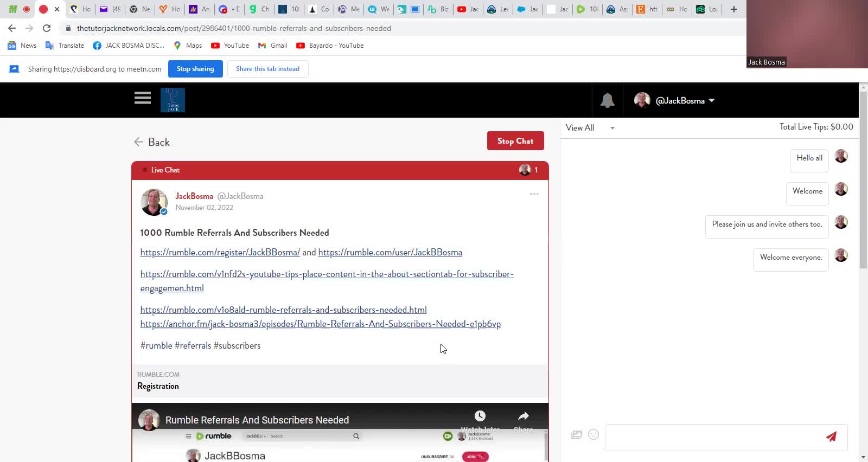Viewport: 868px width, 462px height.
Task: Click the Total Live Tips: $0.00 label
Action: tap(816, 127)
